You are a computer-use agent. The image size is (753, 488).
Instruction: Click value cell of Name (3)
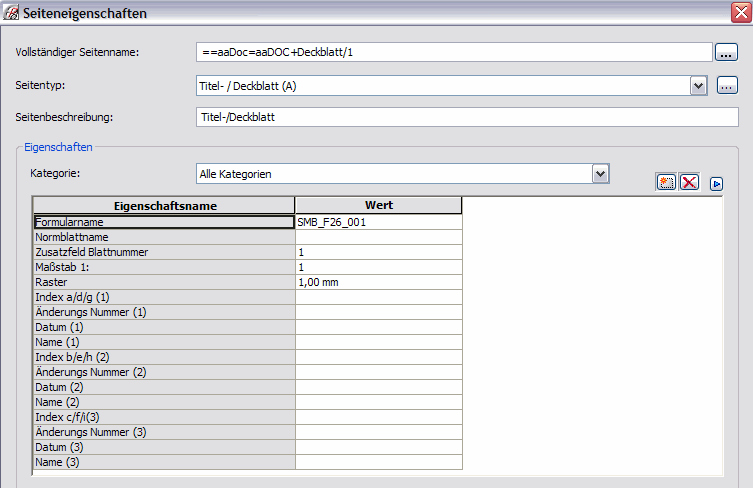[378, 462]
